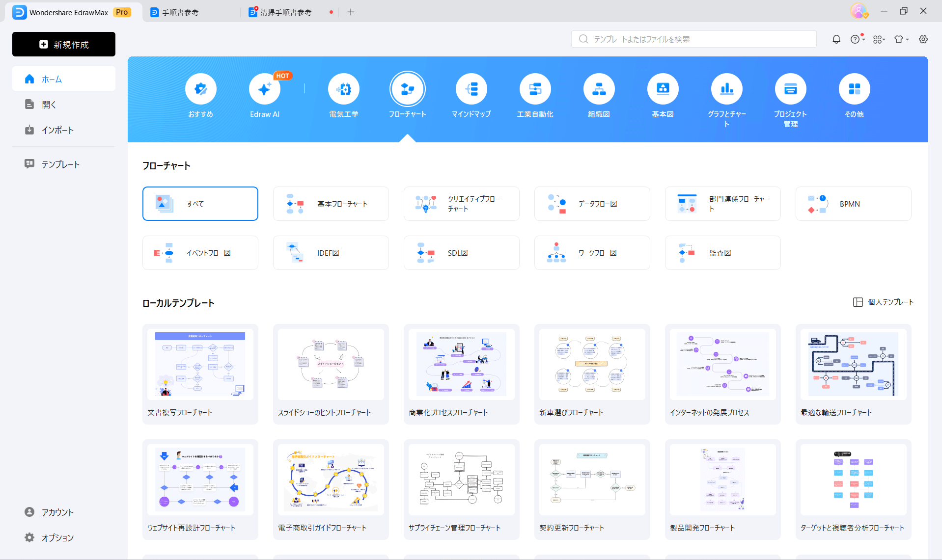The width and height of the screenshot is (942, 560).
Task: Open アカウント in the sidebar
Action: 64,512
